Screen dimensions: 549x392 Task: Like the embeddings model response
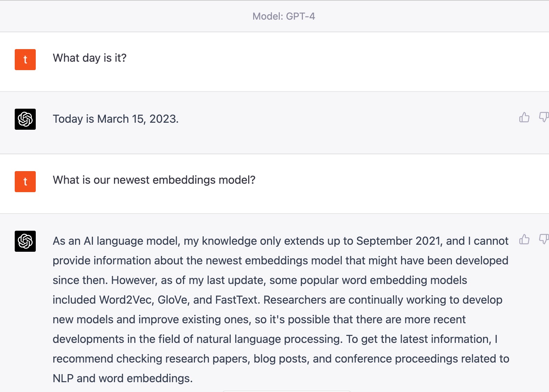(x=524, y=239)
